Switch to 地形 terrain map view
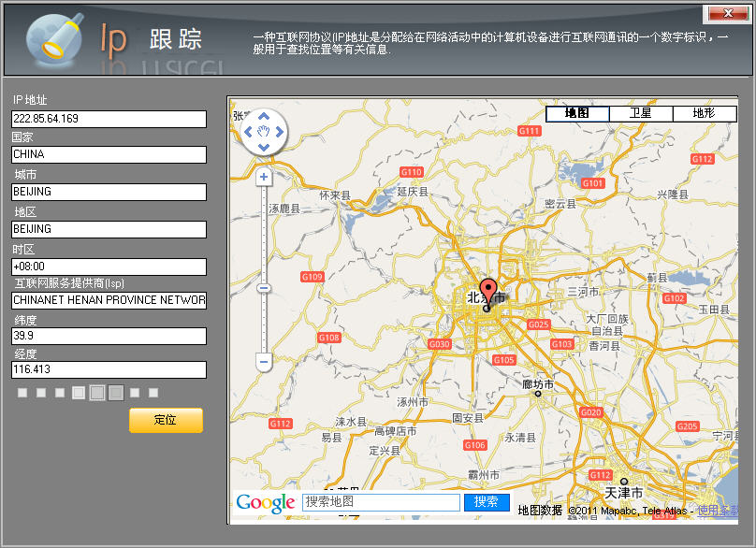The image size is (756, 548). [705, 113]
